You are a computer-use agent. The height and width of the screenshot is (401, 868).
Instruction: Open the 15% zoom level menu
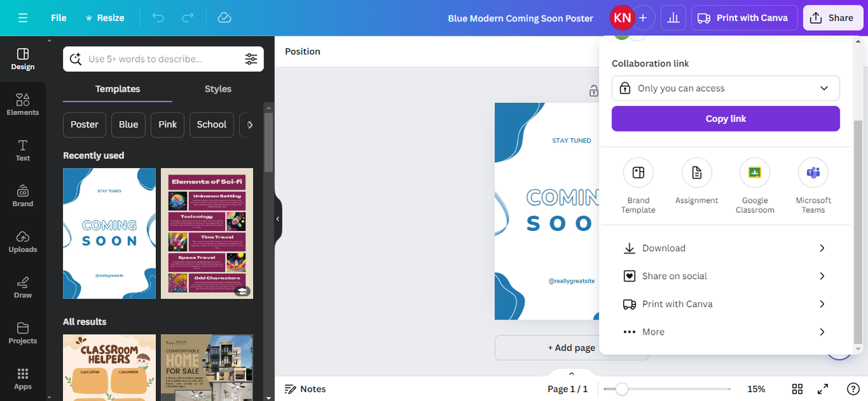point(756,389)
